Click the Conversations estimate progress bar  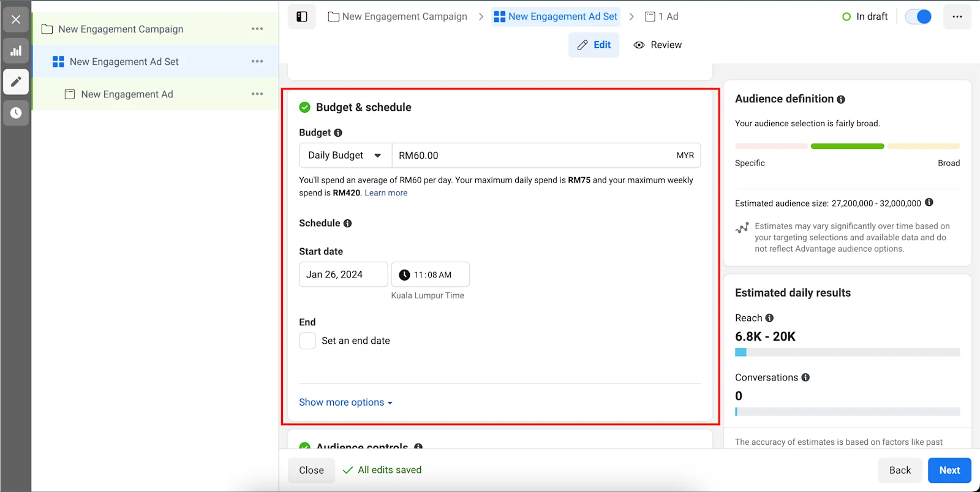848,412
